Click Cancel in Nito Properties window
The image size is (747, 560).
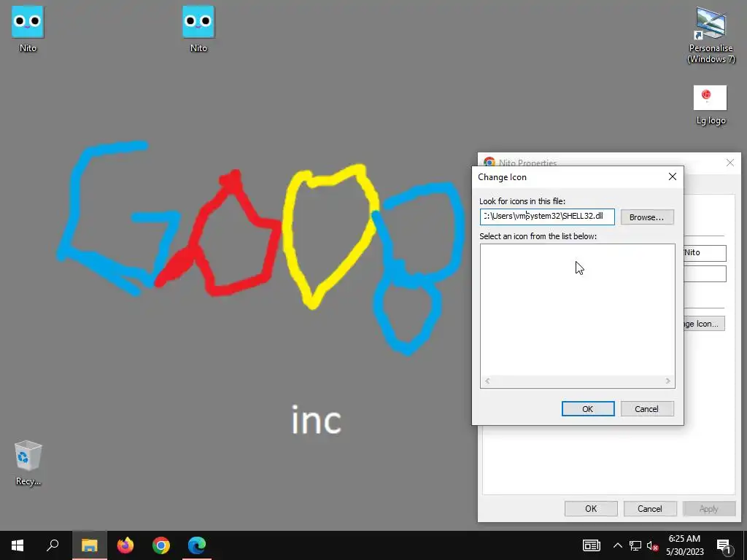click(650, 508)
